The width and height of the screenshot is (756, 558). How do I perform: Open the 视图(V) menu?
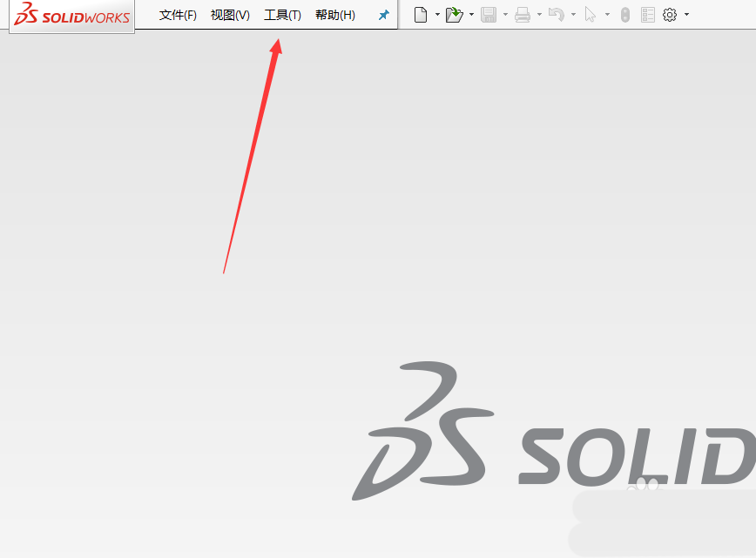[x=230, y=16]
